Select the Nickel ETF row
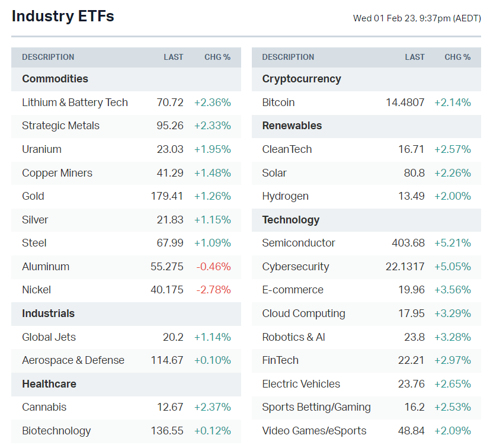 36,290
